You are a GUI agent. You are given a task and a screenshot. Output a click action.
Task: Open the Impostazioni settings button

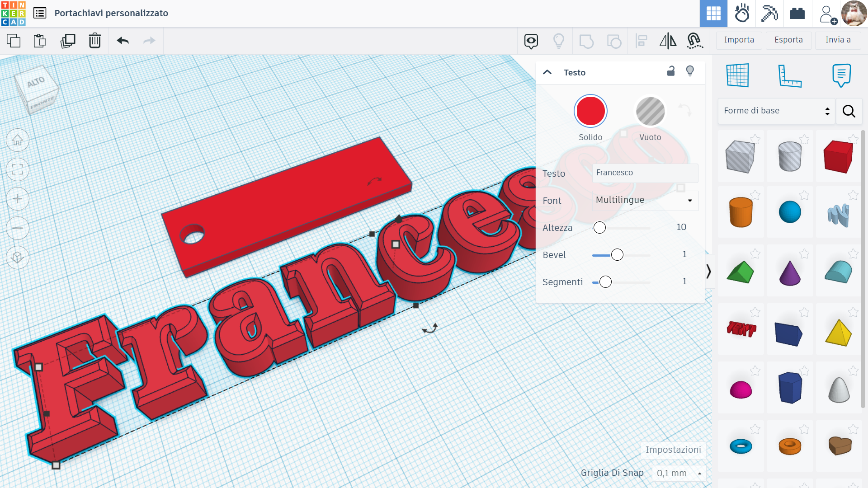pos(673,450)
